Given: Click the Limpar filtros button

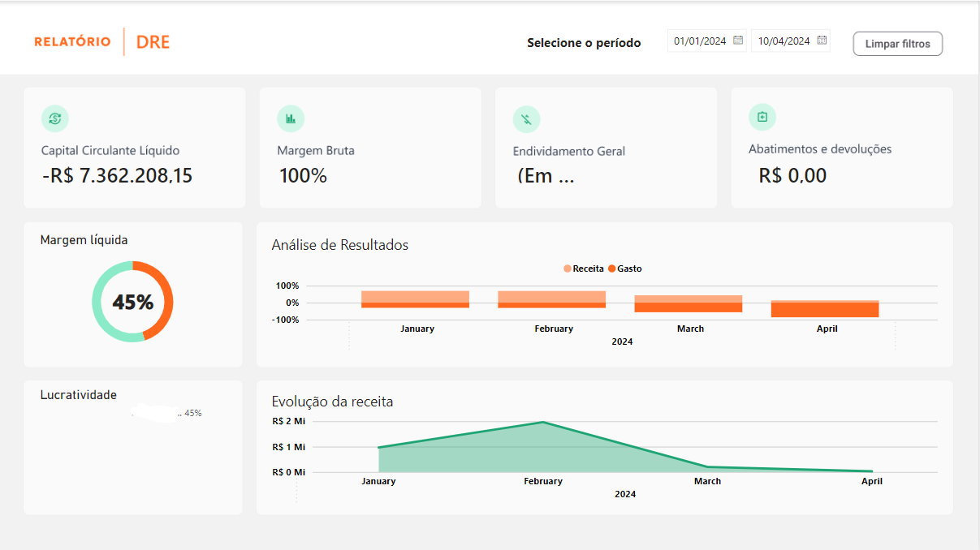Looking at the screenshot, I should (897, 44).
